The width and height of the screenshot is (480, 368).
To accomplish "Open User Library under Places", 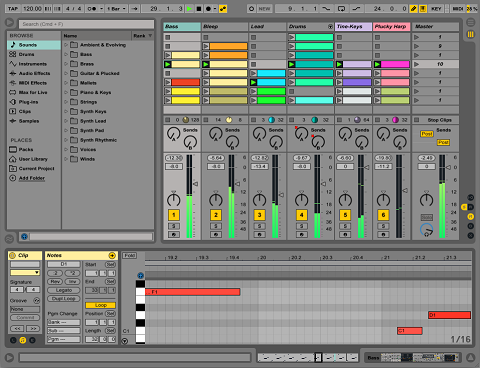I will 33,159.
